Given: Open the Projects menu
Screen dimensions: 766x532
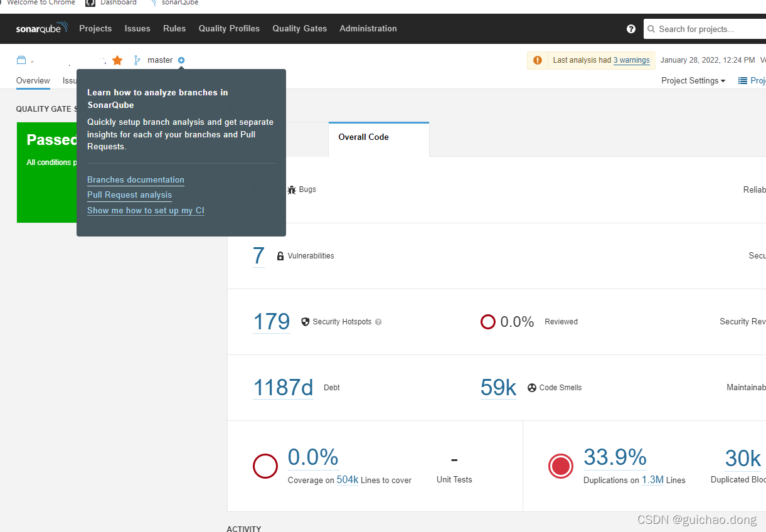Looking at the screenshot, I should point(95,29).
